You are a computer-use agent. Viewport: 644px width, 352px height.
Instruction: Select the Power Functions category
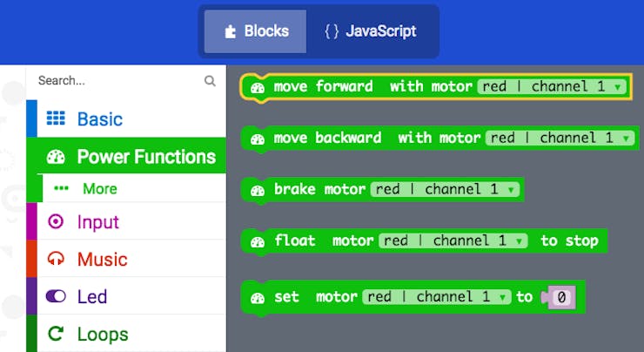126,156
